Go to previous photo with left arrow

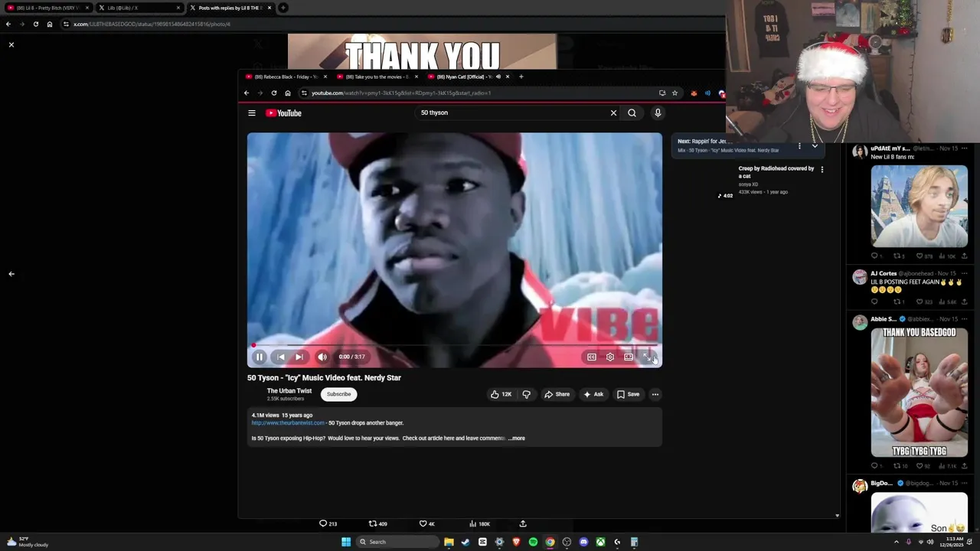pos(11,274)
